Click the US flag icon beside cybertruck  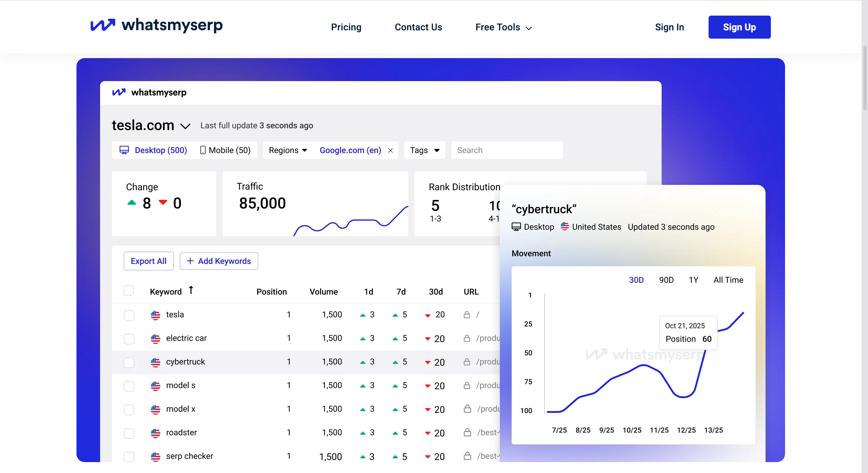[x=155, y=362]
